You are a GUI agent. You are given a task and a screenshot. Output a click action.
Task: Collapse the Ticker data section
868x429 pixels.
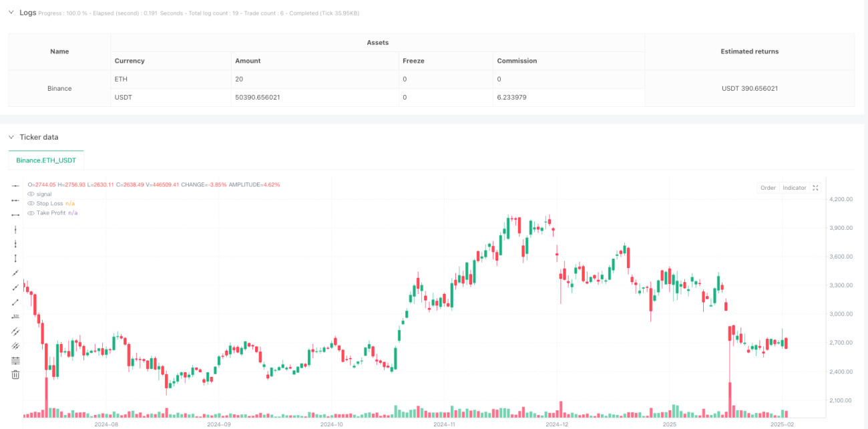11,137
